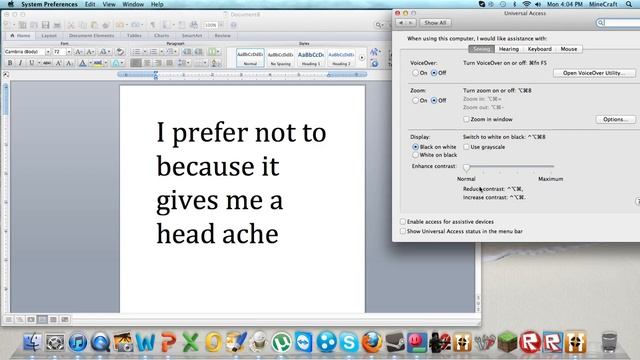Grow font size in Word ribbon
Screen dimensions: 640x360
79,52
